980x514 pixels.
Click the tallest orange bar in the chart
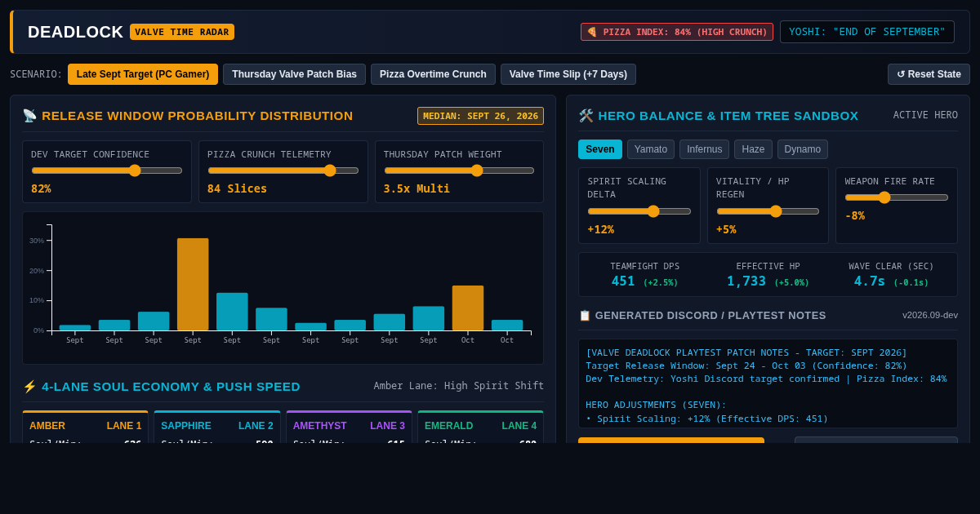tap(193, 284)
